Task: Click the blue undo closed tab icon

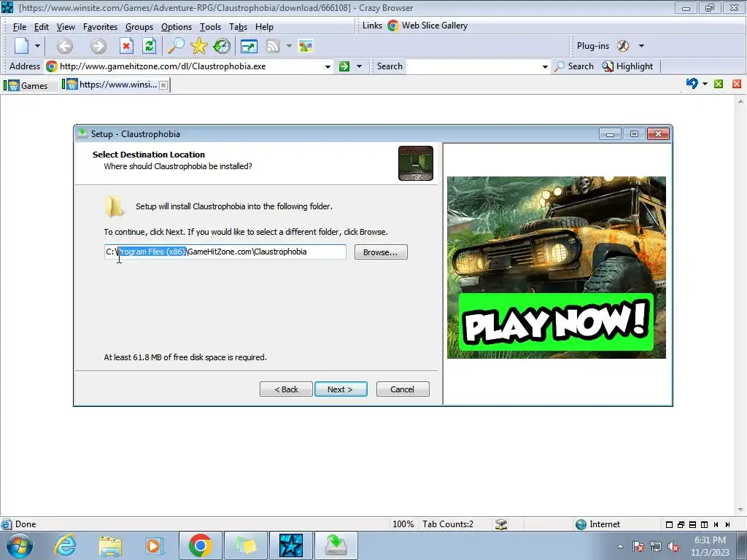Action: (692, 84)
